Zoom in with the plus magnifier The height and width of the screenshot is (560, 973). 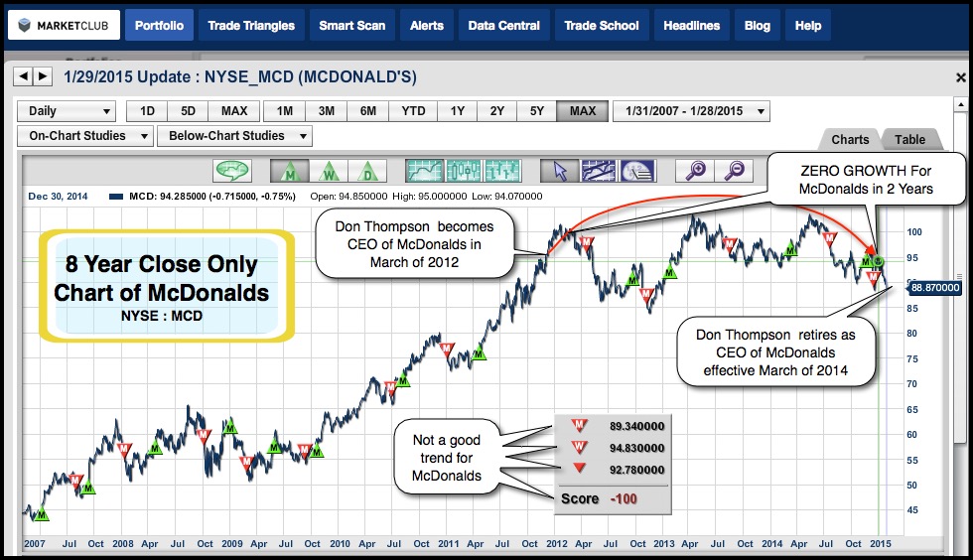(x=694, y=171)
